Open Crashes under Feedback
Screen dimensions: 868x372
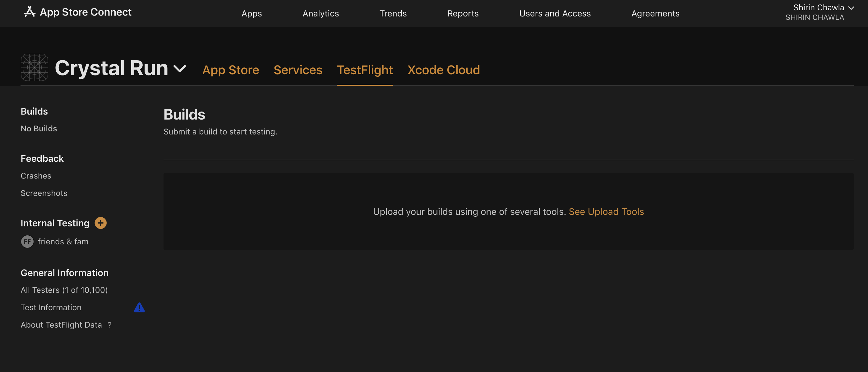pos(36,176)
